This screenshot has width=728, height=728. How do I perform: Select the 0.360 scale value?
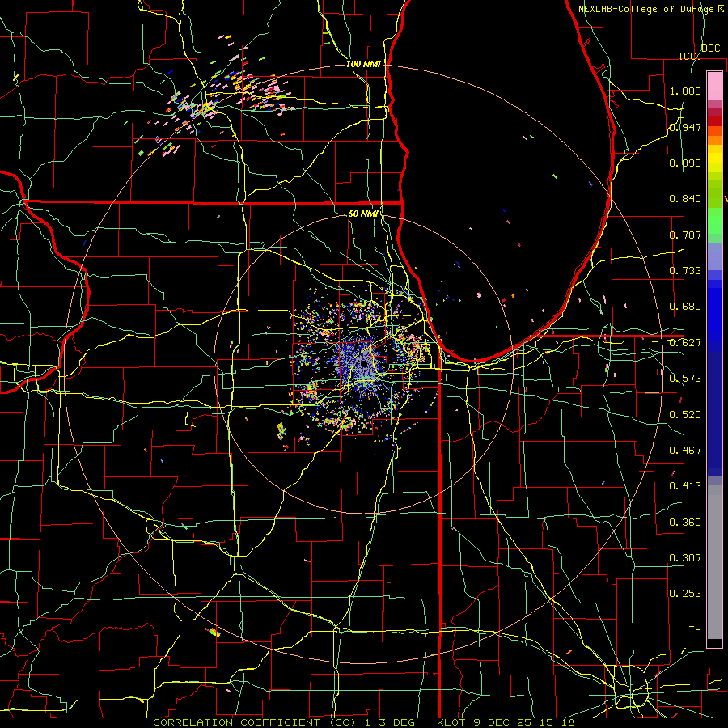pos(685,523)
